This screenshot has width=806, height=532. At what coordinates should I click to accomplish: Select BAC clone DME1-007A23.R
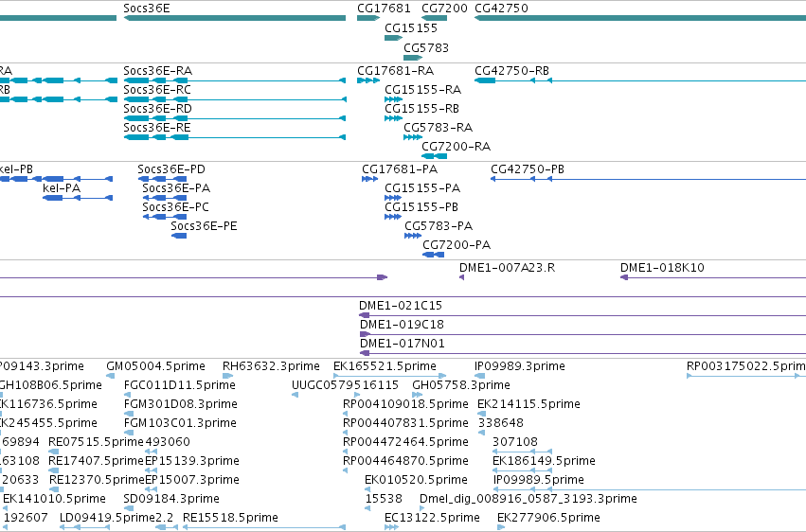tap(508, 268)
